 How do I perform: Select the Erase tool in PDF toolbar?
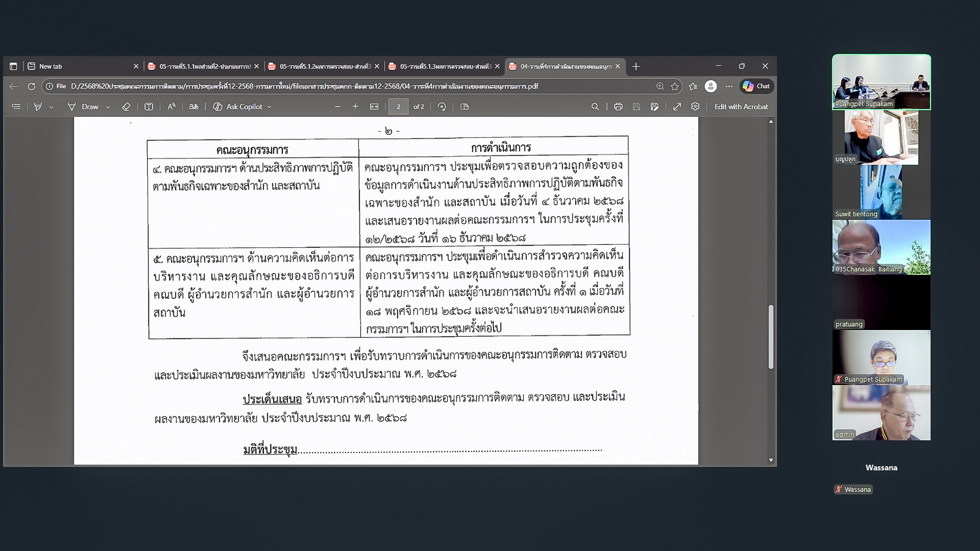click(x=126, y=107)
